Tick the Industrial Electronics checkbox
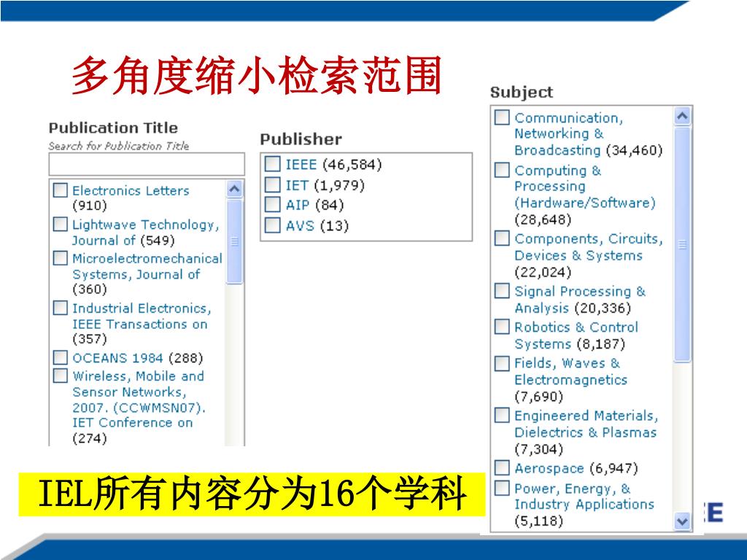This screenshot has width=747, height=560. coord(61,308)
